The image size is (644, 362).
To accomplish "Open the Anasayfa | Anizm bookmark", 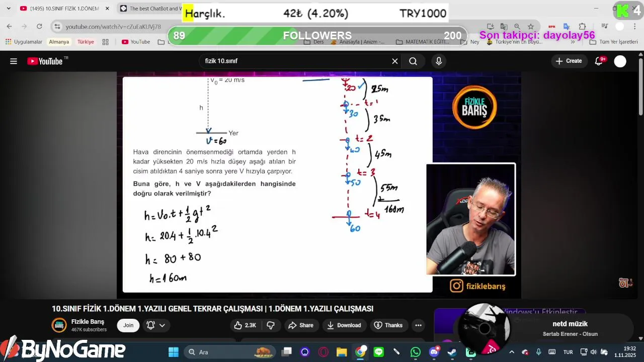I will tap(357, 42).
